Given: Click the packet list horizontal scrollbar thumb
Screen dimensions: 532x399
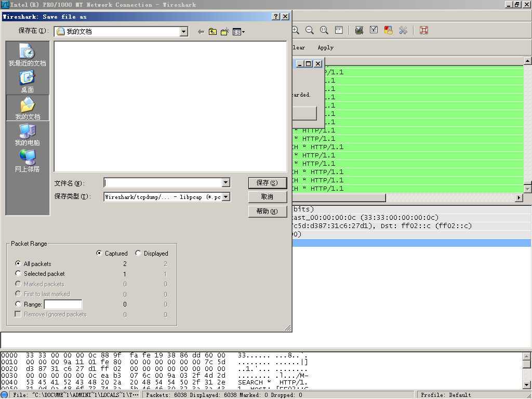Looking at the screenshot, I should [x=339, y=197].
